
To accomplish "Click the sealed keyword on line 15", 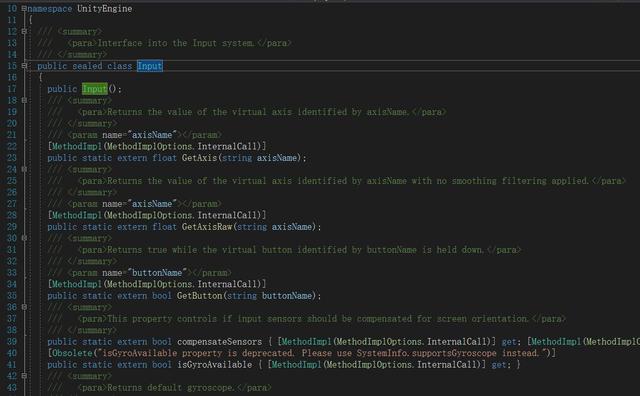I will [87, 66].
